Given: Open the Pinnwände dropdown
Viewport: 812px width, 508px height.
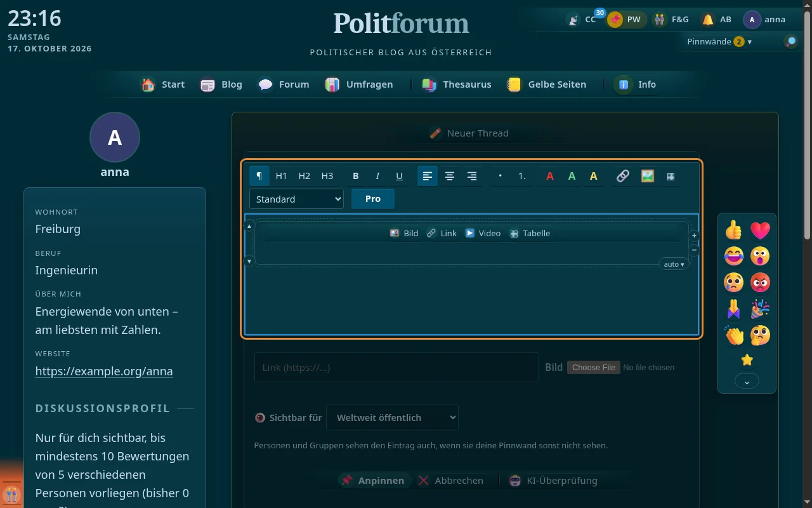Looking at the screenshot, I should click(x=719, y=41).
